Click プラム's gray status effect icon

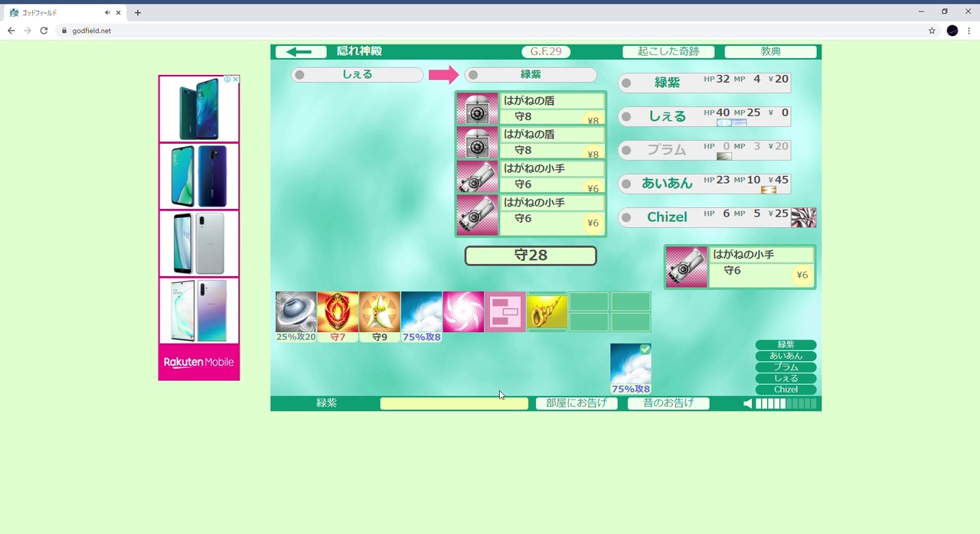[724, 156]
